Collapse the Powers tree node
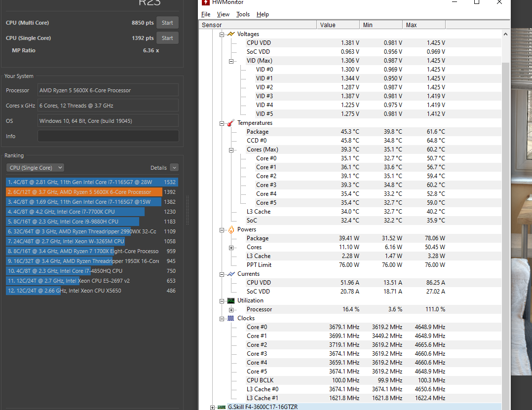 pos(222,230)
